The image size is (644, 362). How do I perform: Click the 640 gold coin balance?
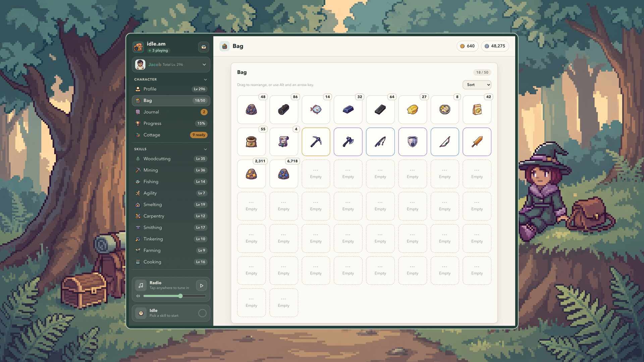pyautogui.click(x=467, y=46)
